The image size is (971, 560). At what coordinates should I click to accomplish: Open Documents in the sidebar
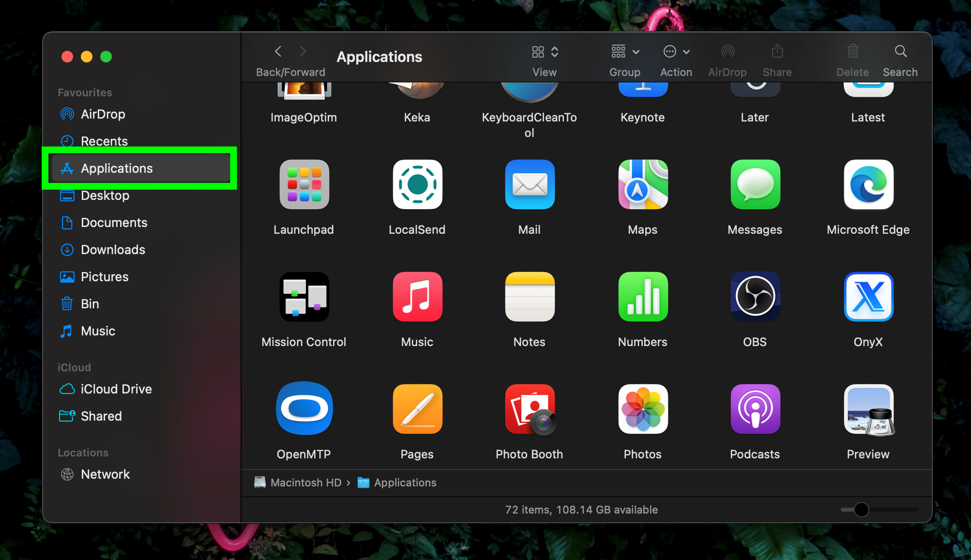(141, 223)
